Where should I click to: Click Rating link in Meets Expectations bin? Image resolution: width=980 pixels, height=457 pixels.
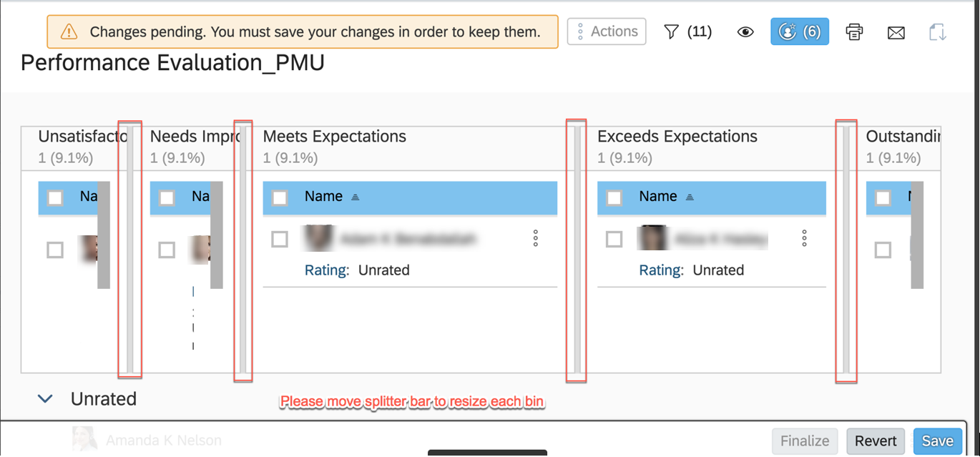pos(327,270)
